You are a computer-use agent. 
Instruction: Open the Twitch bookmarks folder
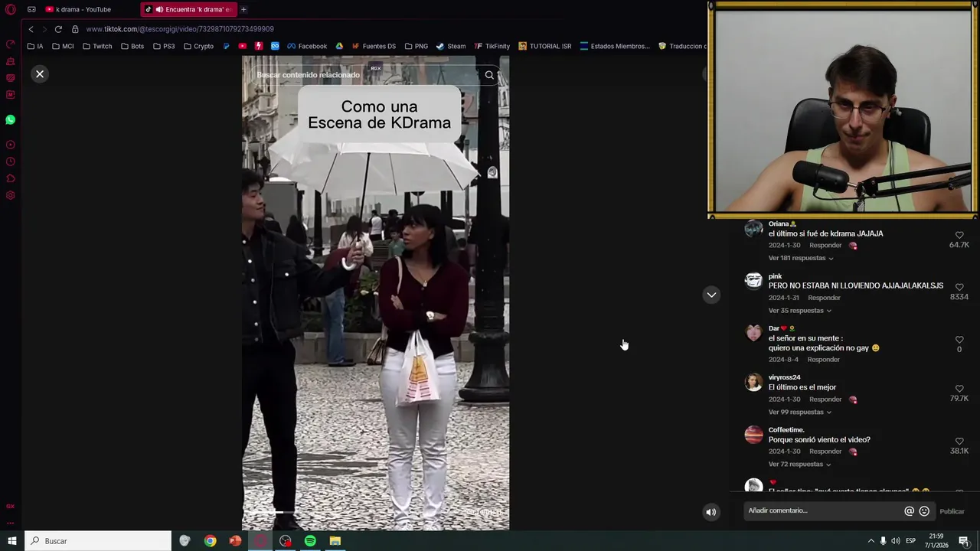coord(97,46)
